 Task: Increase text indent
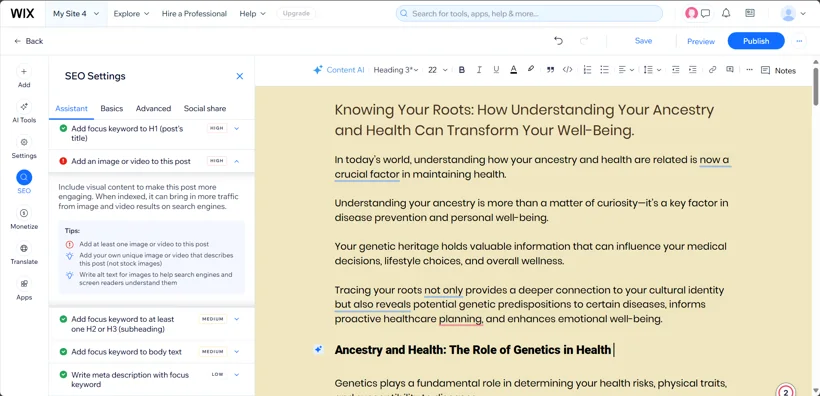(692, 70)
